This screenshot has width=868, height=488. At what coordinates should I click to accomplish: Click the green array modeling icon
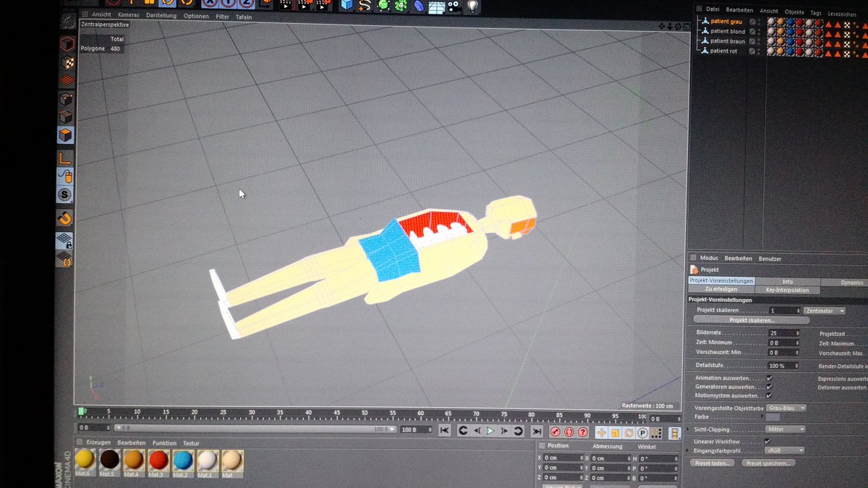coord(401,6)
